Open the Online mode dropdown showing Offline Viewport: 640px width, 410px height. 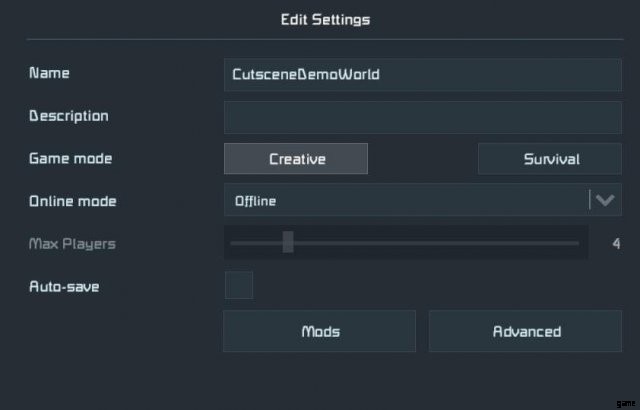coord(405,201)
